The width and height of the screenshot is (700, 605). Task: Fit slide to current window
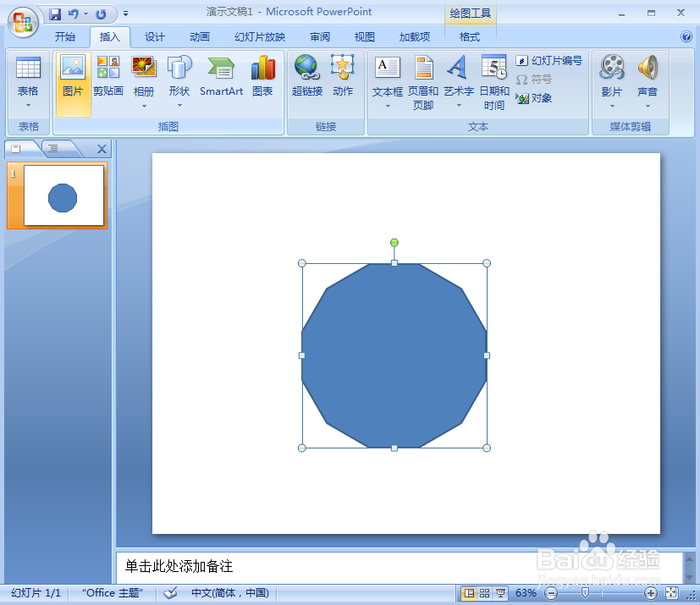click(x=671, y=593)
